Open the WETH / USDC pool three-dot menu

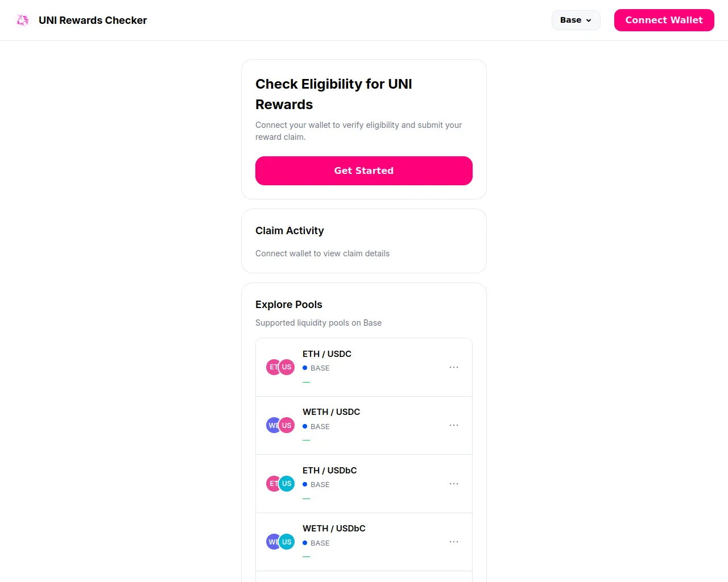(453, 425)
